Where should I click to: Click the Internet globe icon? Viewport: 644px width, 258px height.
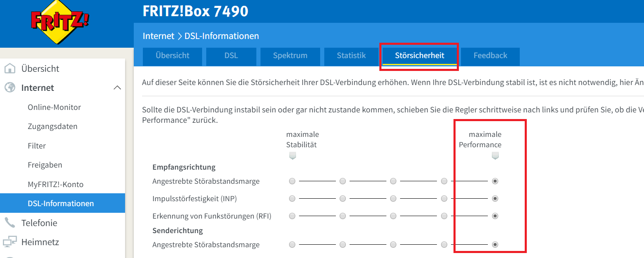click(10, 88)
